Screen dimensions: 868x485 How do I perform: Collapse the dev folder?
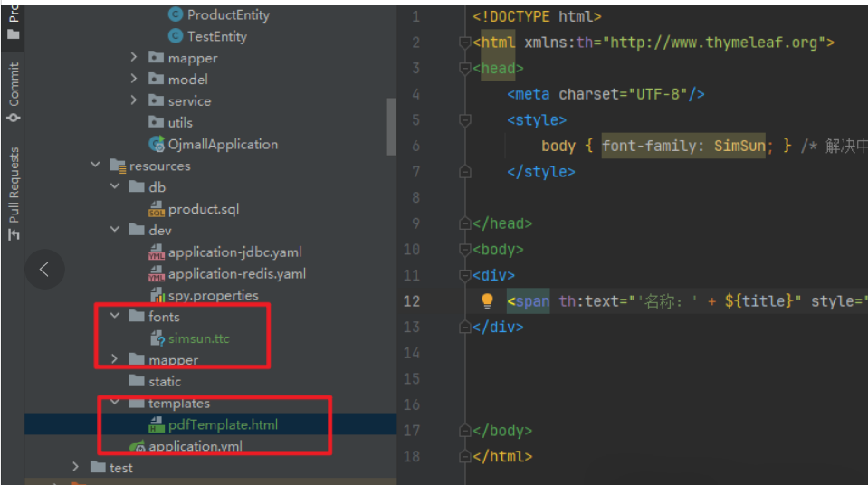coord(115,230)
